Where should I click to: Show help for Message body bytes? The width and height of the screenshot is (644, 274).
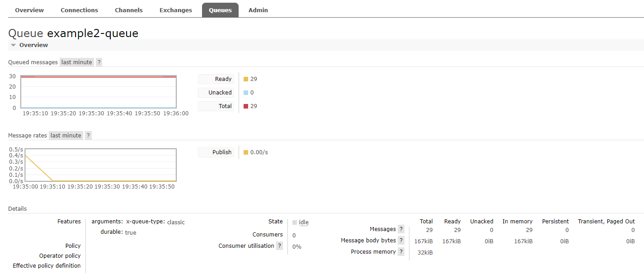point(401,241)
